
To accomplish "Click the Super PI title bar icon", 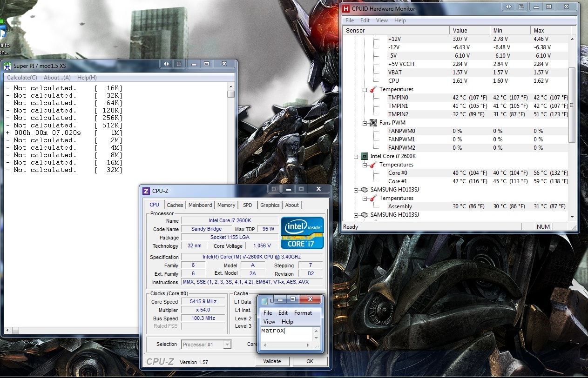I will click(7, 66).
